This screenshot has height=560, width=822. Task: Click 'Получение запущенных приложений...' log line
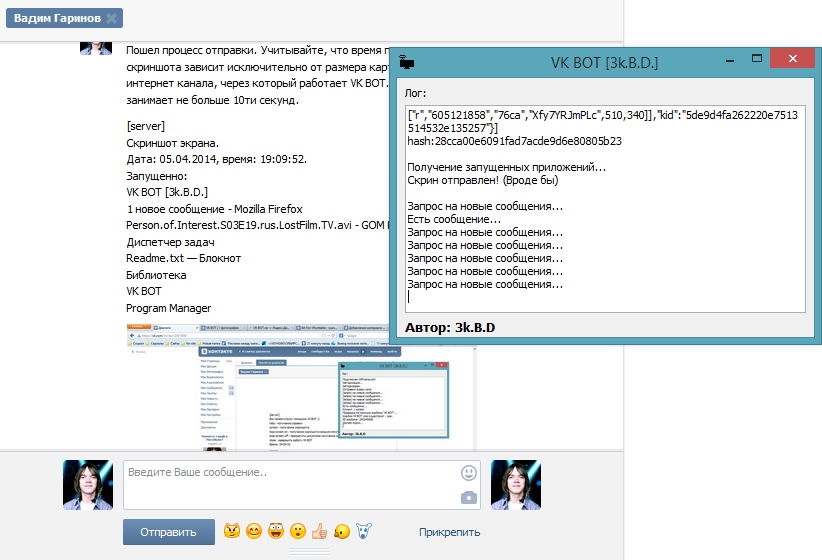click(x=506, y=167)
